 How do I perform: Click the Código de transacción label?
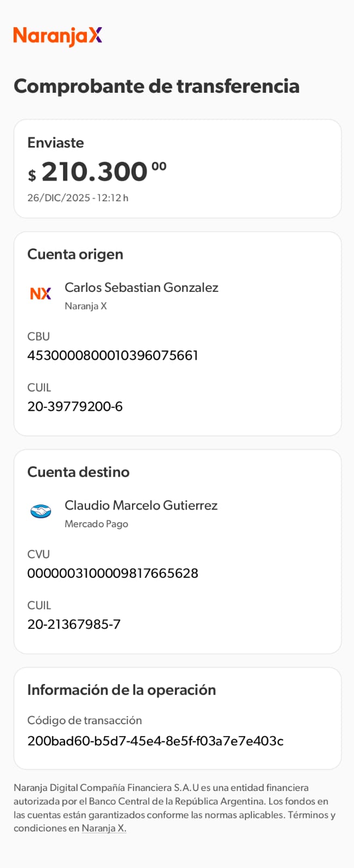(x=84, y=720)
